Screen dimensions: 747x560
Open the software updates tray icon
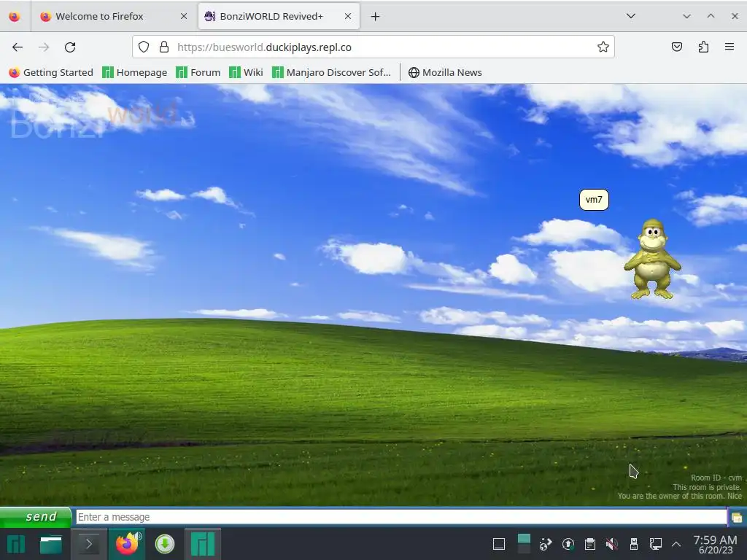pyautogui.click(x=568, y=544)
